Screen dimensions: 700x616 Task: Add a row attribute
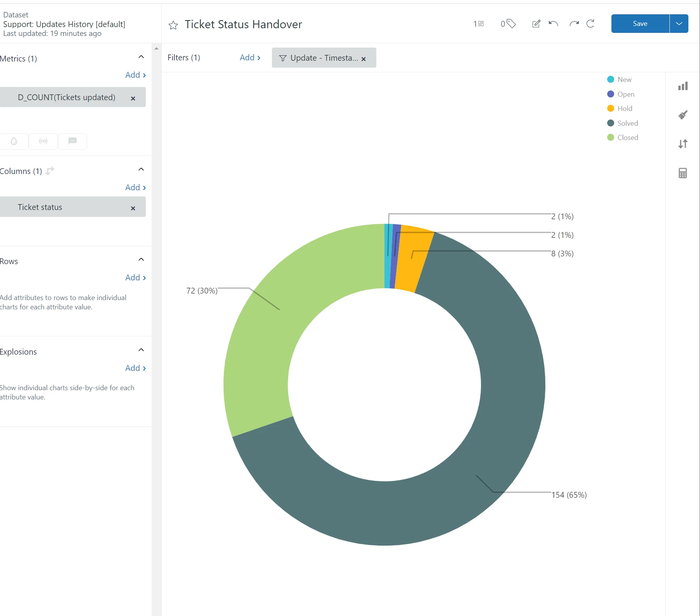tap(135, 278)
